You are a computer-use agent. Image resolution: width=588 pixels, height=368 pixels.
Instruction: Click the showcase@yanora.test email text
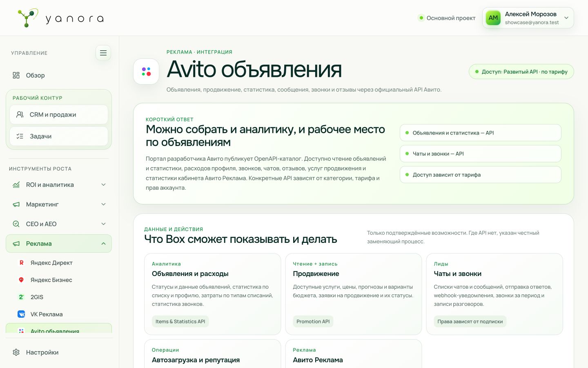point(532,22)
